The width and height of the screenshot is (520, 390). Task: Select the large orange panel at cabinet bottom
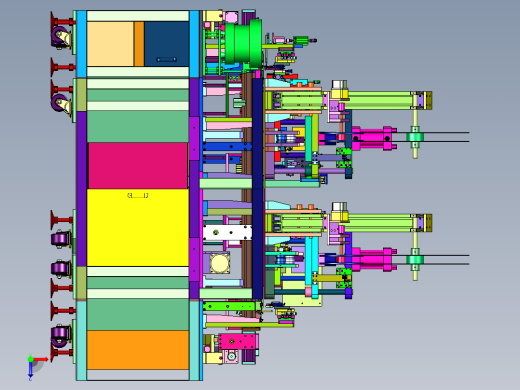[138, 350]
